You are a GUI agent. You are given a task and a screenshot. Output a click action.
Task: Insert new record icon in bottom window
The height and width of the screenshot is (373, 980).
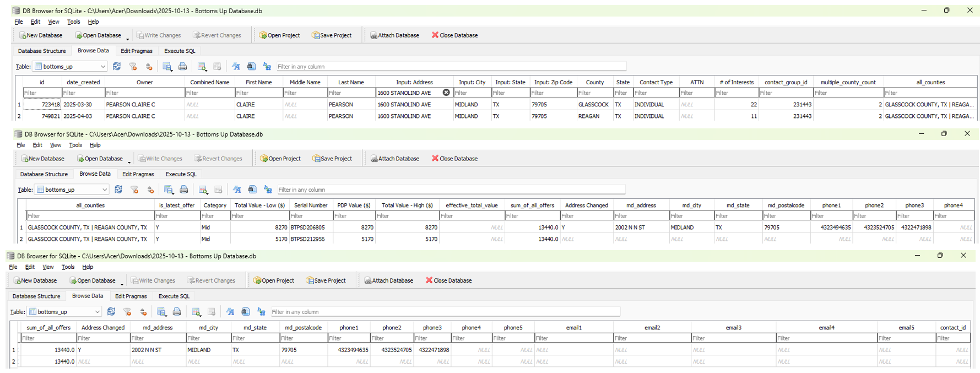coord(196,312)
